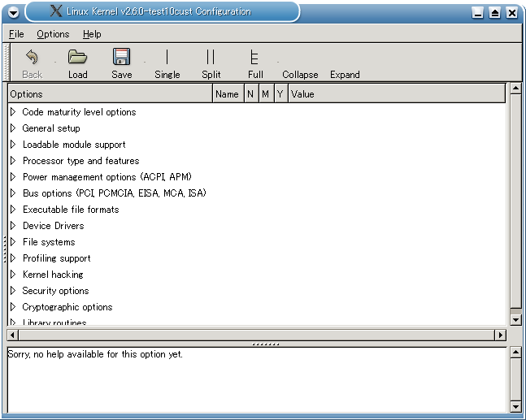Select the Cryptographic options item
Viewport: 526px width, 420px height.
tap(67, 307)
